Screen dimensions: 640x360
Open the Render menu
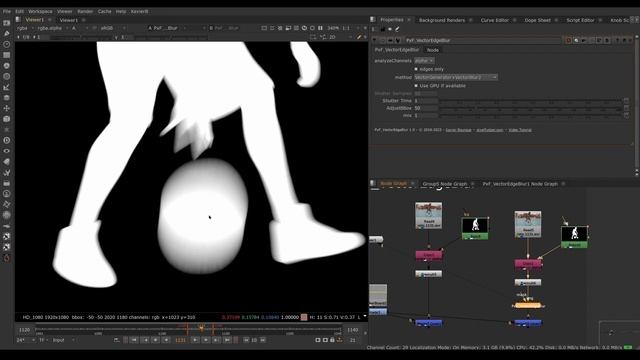(x=85, y=11)
